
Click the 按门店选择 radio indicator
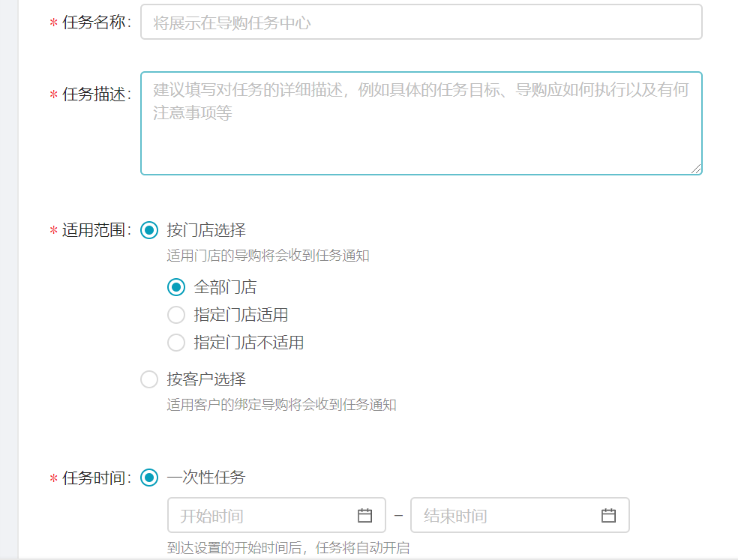tap(148, 231)
